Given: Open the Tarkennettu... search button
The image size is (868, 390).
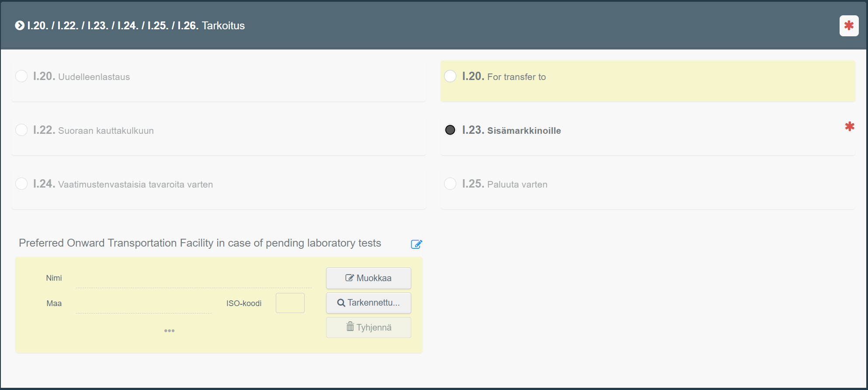Looking at the screenshot, I should click(x=368, y=303).
